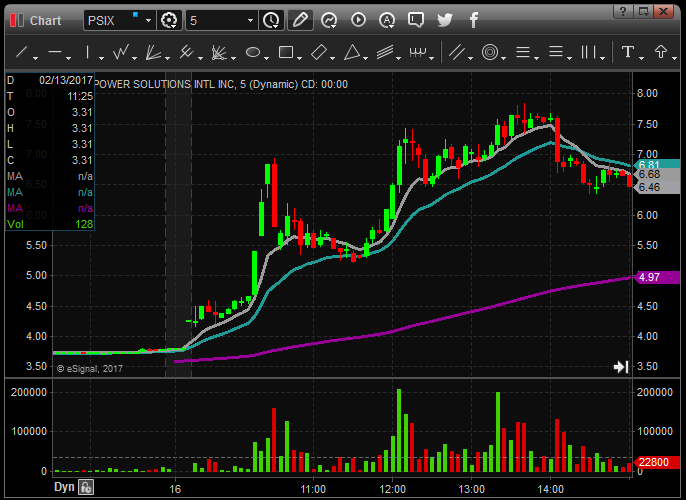The height and width of the screenshot is (500, 686).
Task: Click the 6.46 last price marker
Action: 658,187
